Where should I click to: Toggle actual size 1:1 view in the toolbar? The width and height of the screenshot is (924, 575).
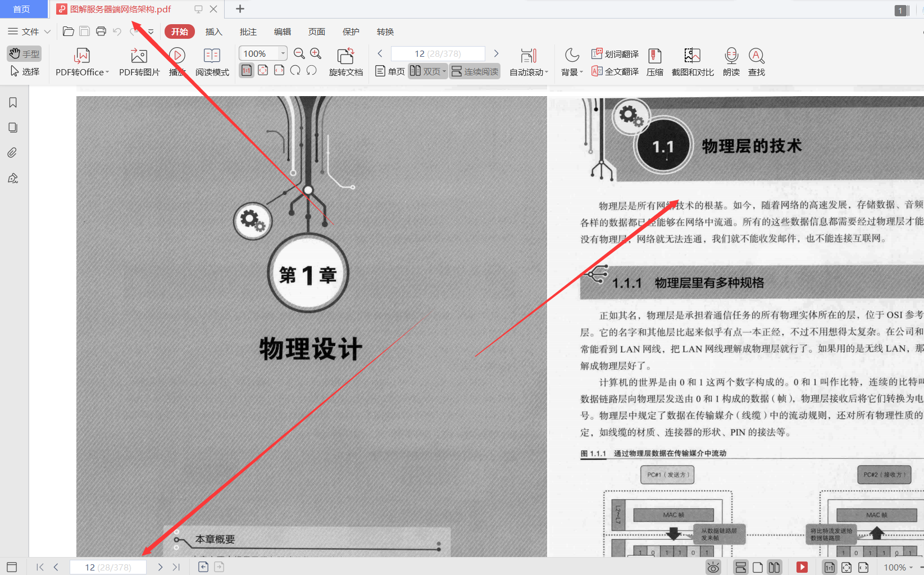coord(247,70)
